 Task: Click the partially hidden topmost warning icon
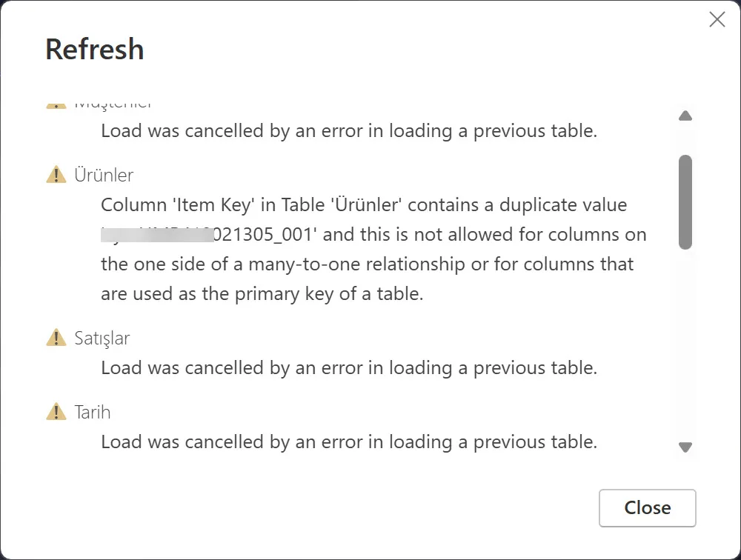(56, 105)
